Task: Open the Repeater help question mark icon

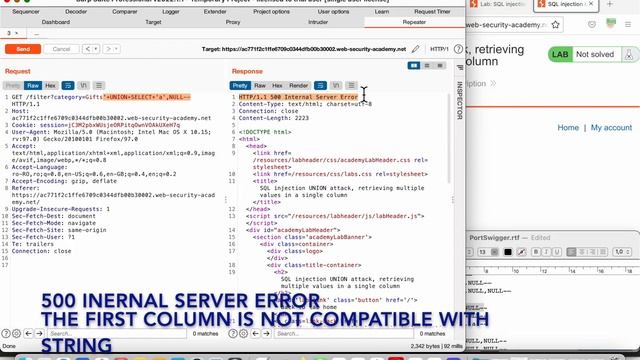Action: pyautogui.click(x=458, y=49)
